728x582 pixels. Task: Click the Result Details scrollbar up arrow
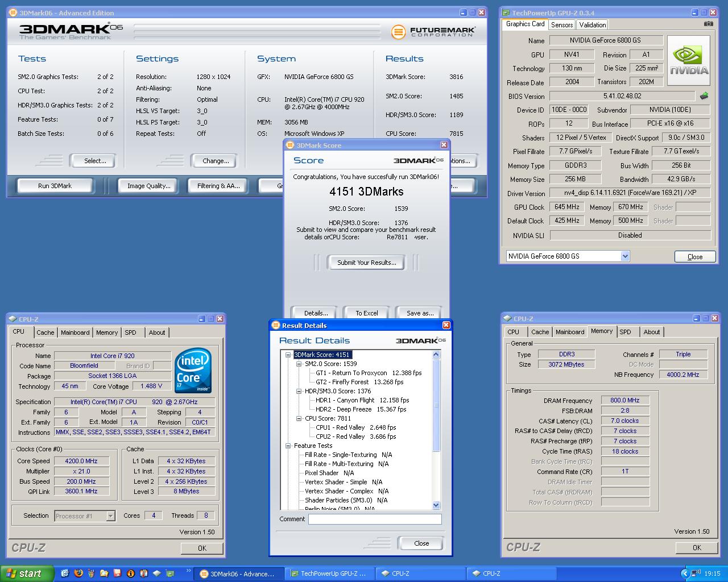436,355
